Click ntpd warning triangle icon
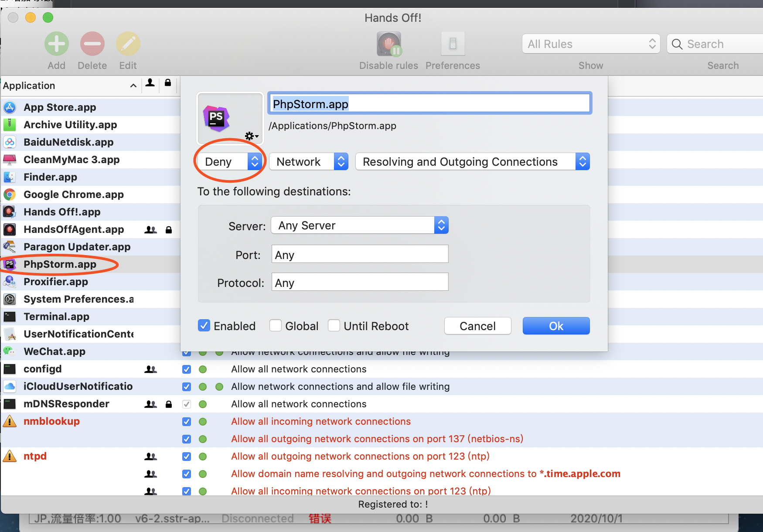The width and height of the screenshot is (763, 532). point(10,456)
